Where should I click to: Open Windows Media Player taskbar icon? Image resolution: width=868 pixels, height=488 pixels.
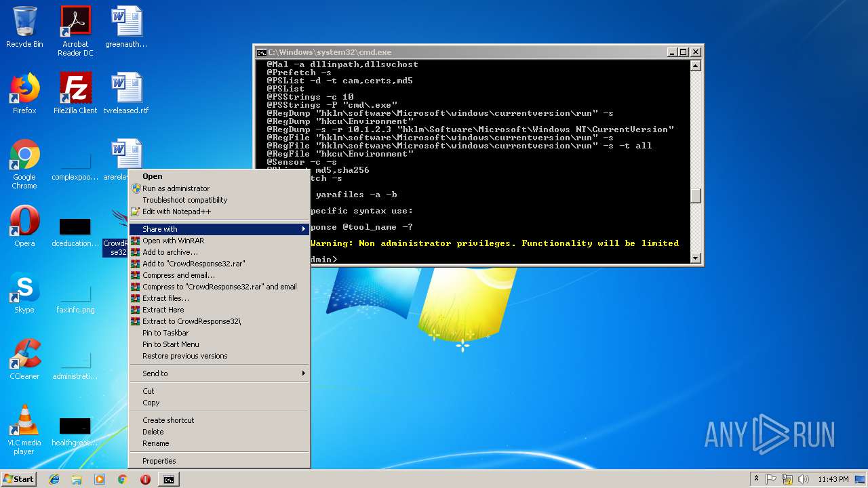(100, 479)
